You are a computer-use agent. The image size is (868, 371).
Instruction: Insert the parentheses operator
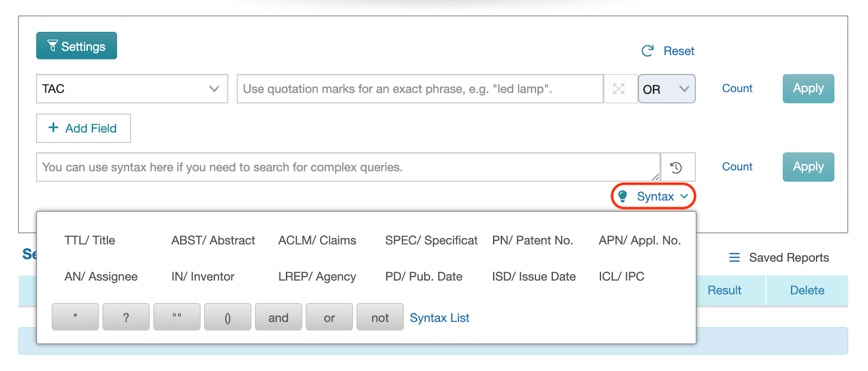pyautogui.click(x=228, y=317)
